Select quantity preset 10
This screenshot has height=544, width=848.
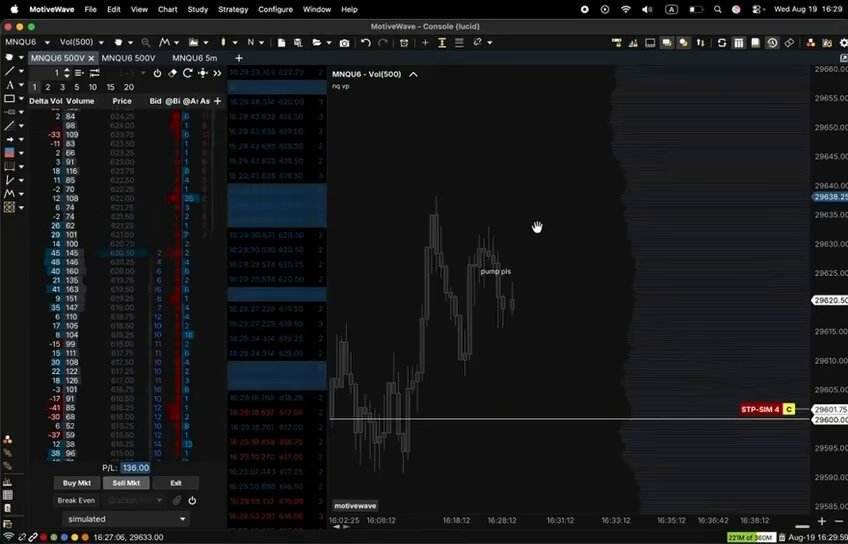(x=92, y=87)
